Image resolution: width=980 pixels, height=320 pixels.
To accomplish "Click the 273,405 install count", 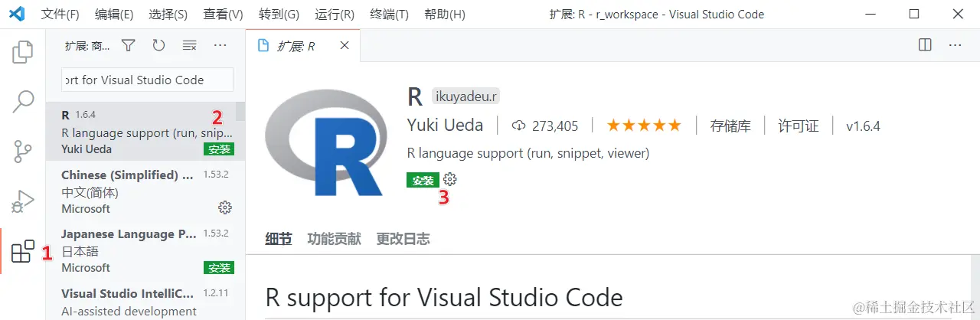I will 545,126.
